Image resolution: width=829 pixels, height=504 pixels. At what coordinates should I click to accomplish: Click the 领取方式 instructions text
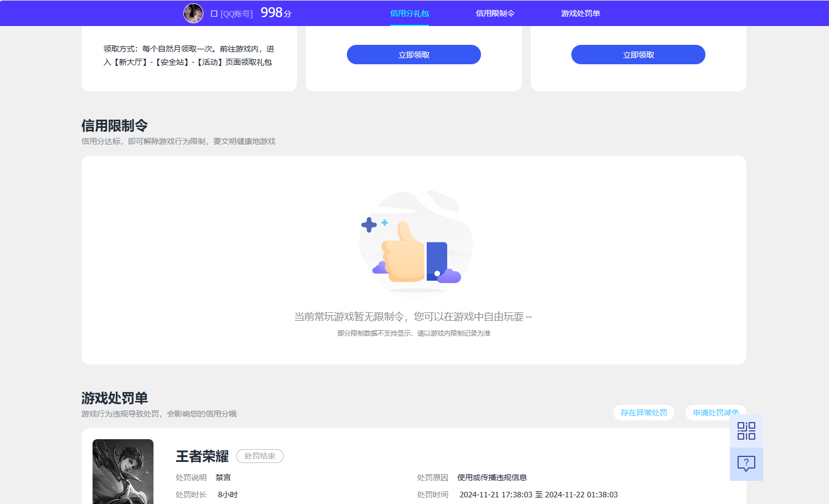[x=189, y=55]
